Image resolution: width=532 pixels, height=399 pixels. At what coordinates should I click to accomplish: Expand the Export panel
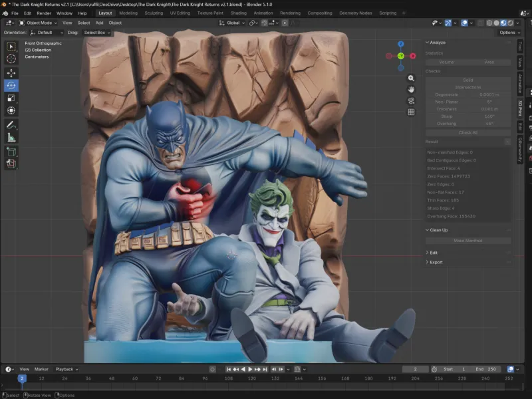[x=434, y=262]
